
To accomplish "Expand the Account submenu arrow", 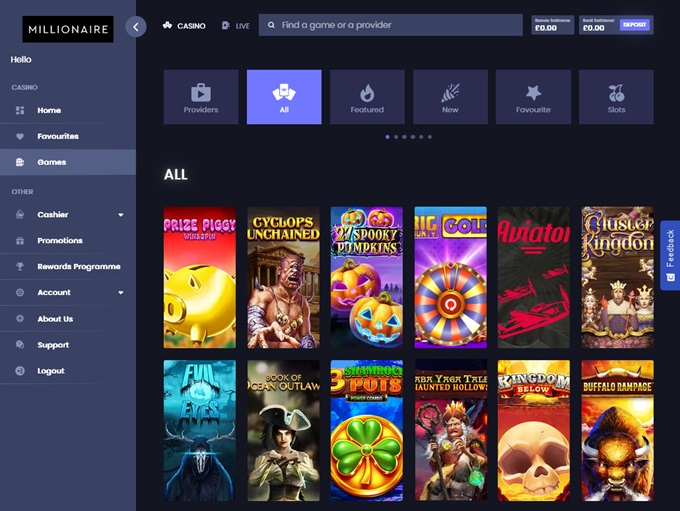I will point(121,293).
